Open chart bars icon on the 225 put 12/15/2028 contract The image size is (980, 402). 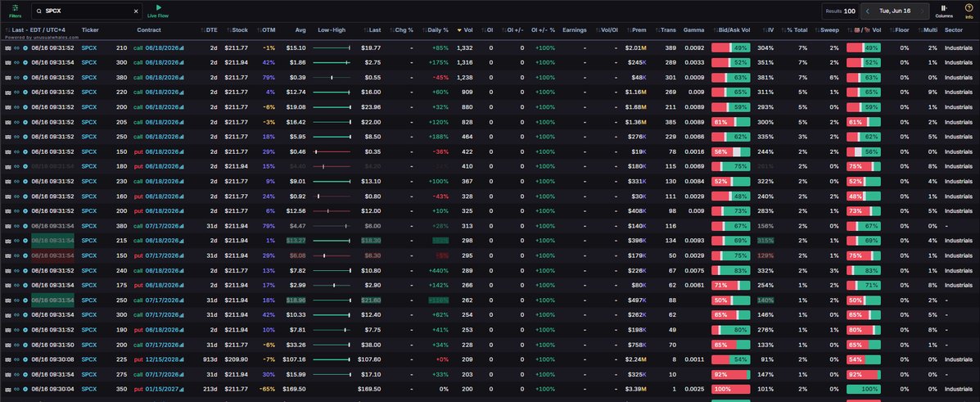click(x=182, y=359)
